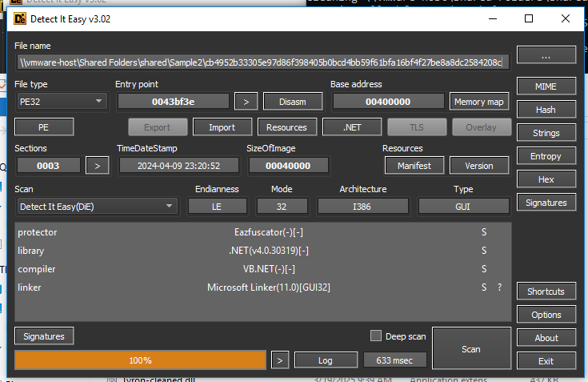Viewport: 588px width, 382px height.
Task: Enable the Deep scan checkbox
Action: point(376,336)
